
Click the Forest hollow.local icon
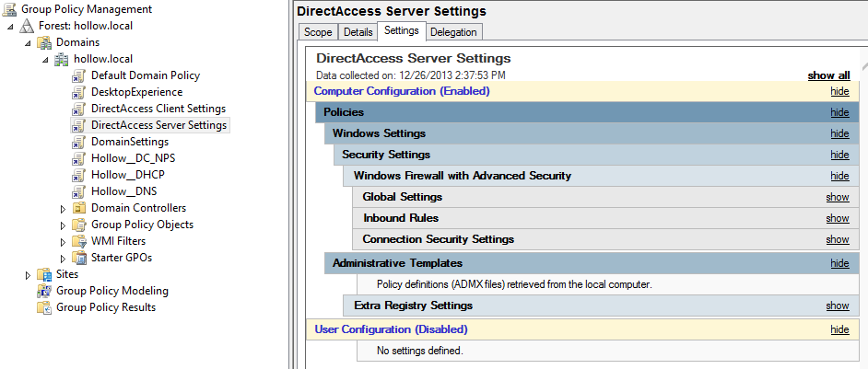coord(27,26)
